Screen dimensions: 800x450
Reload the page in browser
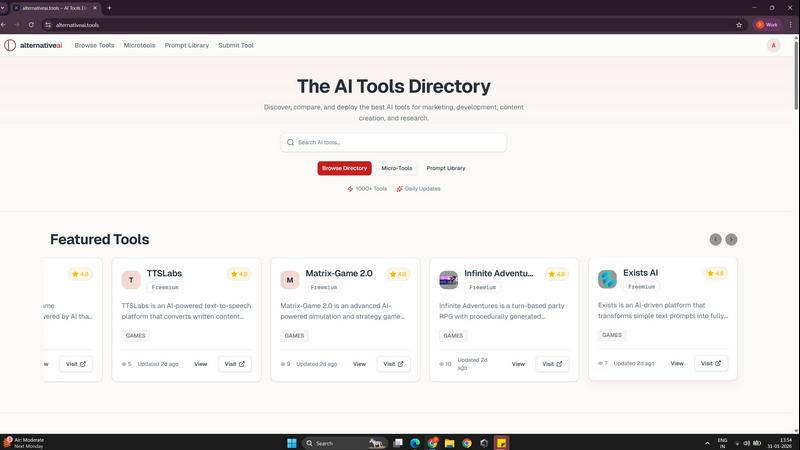pos(31,24)
